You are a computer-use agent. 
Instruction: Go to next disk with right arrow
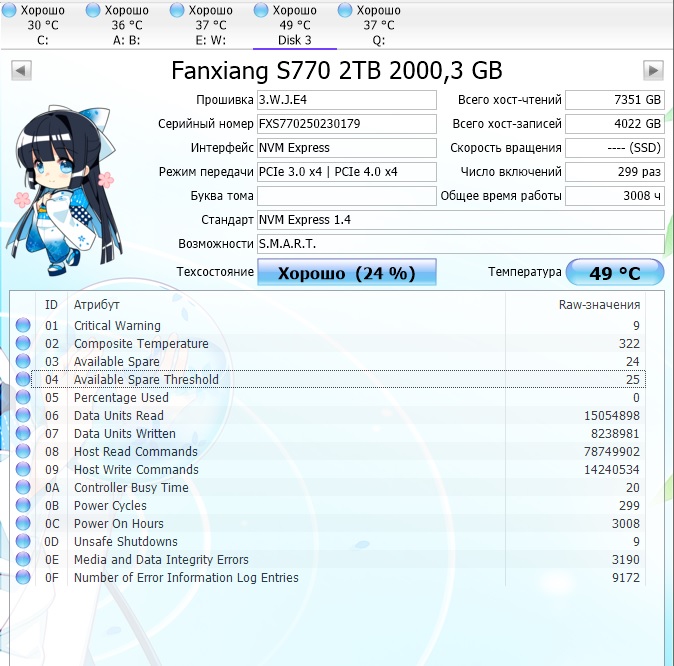coord(653,71)
